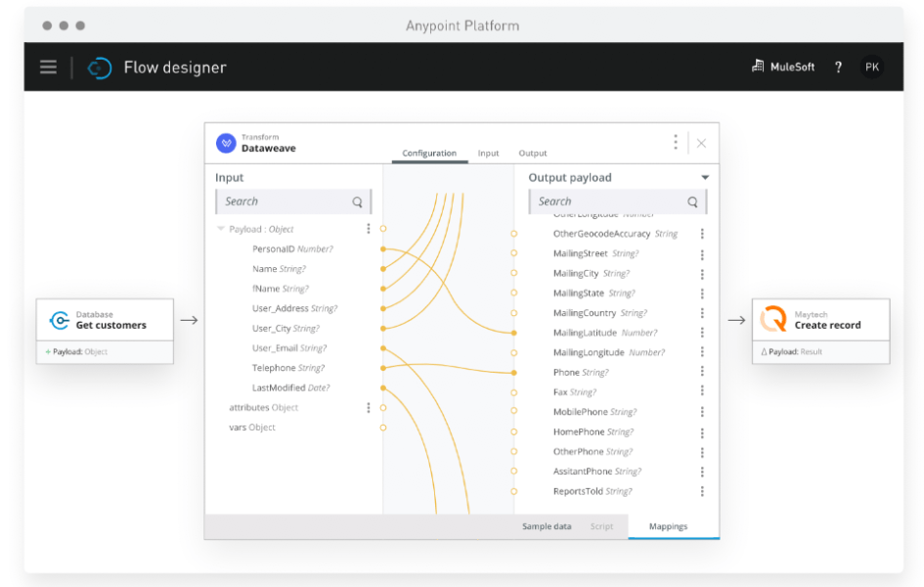Viewport: 924px width, 587px height.
Task: Select the Get customers database card
Action: (105, 332)
